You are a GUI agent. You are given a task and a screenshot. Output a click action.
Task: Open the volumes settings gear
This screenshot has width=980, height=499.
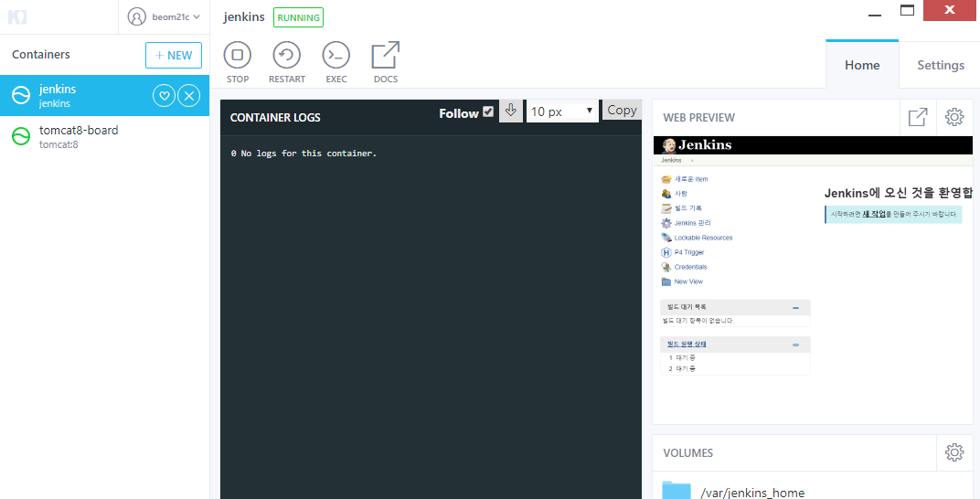pos(954,452)
